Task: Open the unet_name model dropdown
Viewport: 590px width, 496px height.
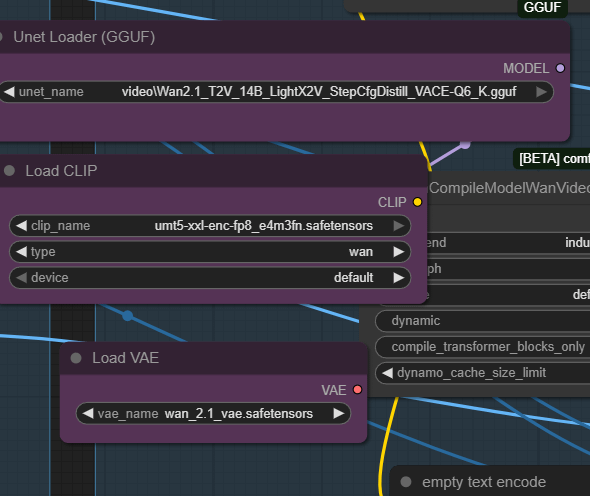Action: (277, 92)
